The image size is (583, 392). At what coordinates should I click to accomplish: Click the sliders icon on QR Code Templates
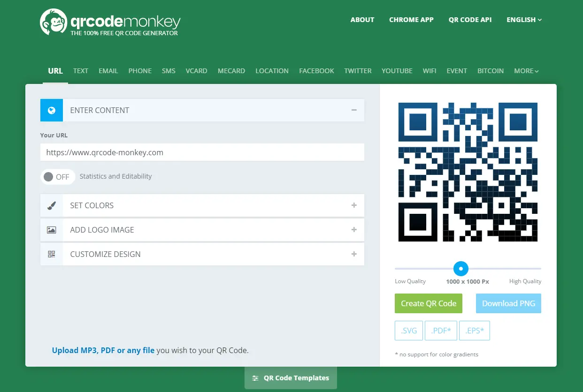tap(255, 378)
